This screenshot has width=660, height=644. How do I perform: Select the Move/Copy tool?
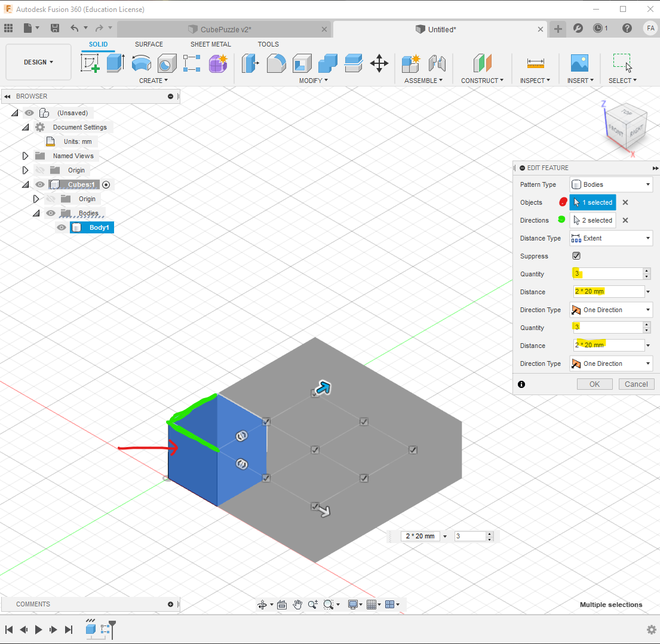click(378, 63)
